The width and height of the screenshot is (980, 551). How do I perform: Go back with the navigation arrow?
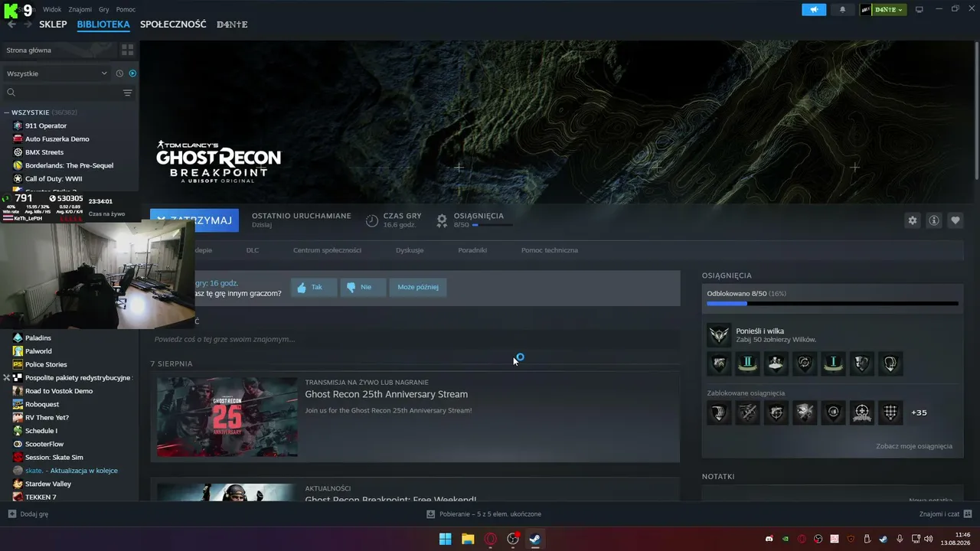11,24
